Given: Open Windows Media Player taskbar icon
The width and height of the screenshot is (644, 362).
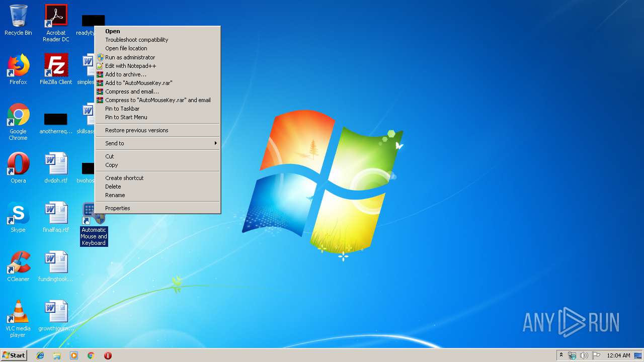Looking at the screenshot, I should [74, 355].
